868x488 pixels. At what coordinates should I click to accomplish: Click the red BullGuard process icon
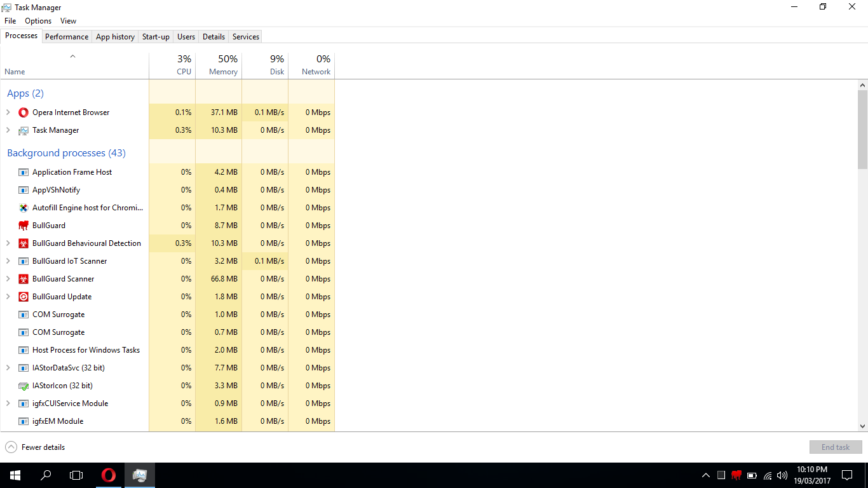24,226
